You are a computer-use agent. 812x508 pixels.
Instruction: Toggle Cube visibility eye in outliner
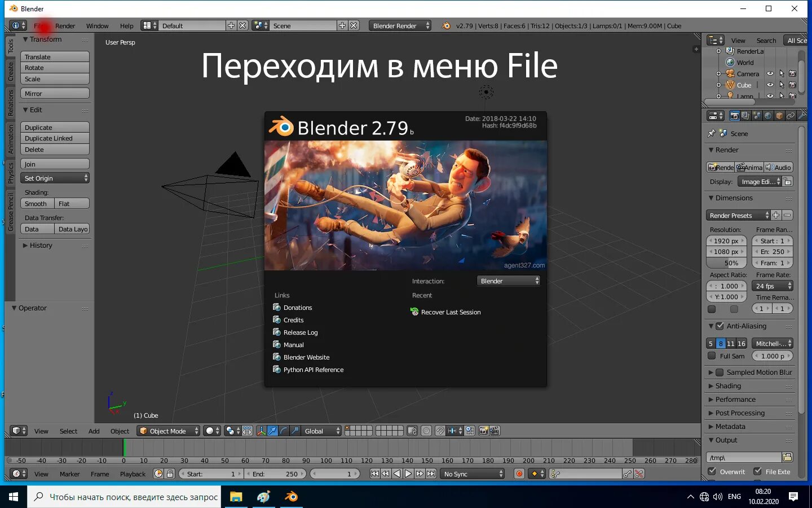[770, 85]
